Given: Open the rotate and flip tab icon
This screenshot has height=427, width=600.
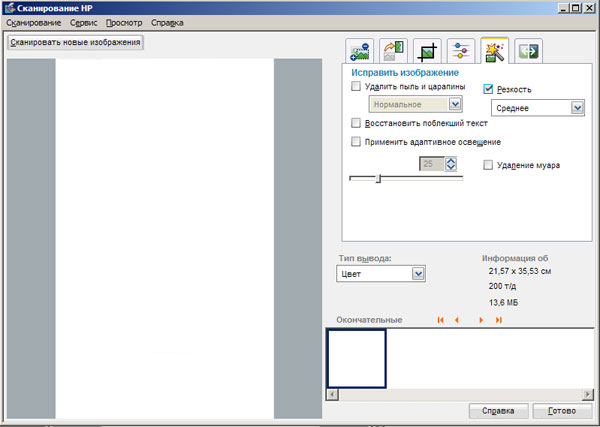Looking at the screenshot, I should pyautogui.click(x=393, y=51).
